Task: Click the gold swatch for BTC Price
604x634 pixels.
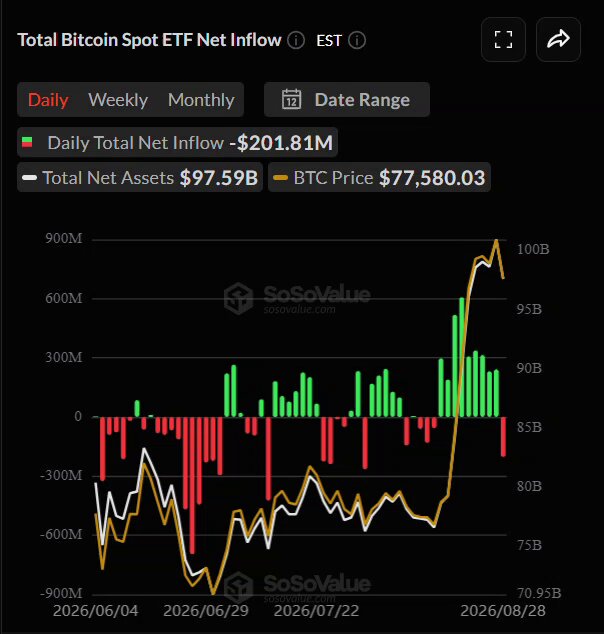Action: [x=281, y=178]
